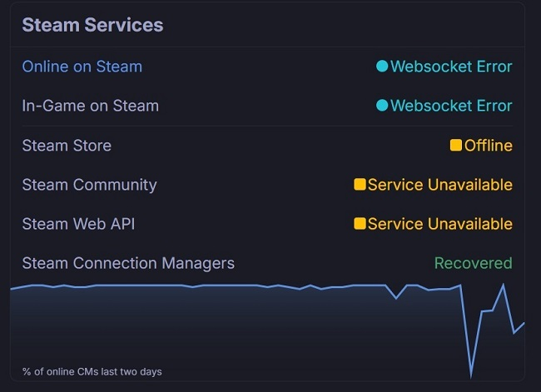The width and height of the screenshot is (541, 392).
Task: Click Websocket Error status for Online
Action: (x=451, y=67)
